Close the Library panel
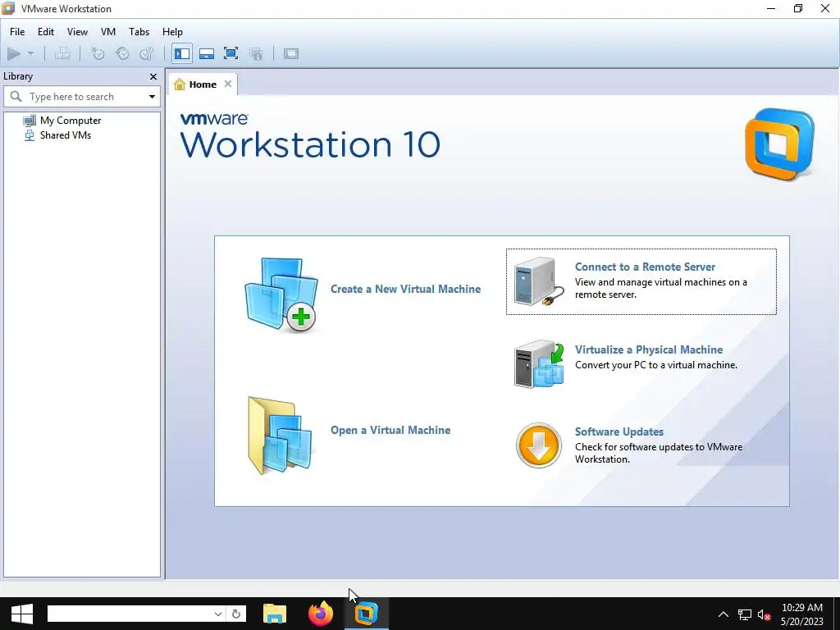 point(153,76)
